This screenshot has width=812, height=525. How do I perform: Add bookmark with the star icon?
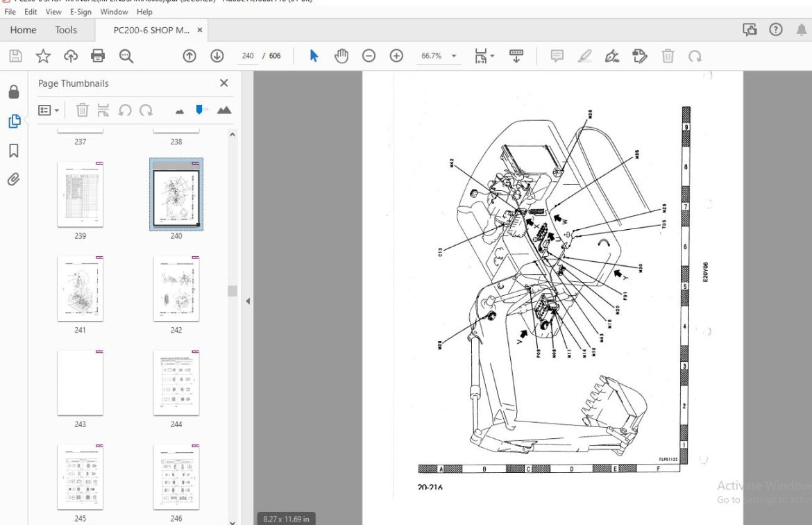click(x=43, y=56)
